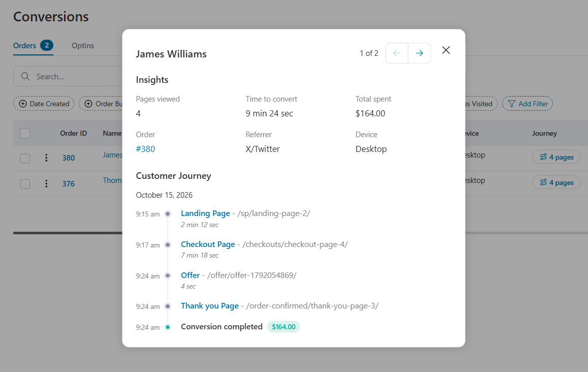Click the October 15, 2026 date

(x=164, y=195)
